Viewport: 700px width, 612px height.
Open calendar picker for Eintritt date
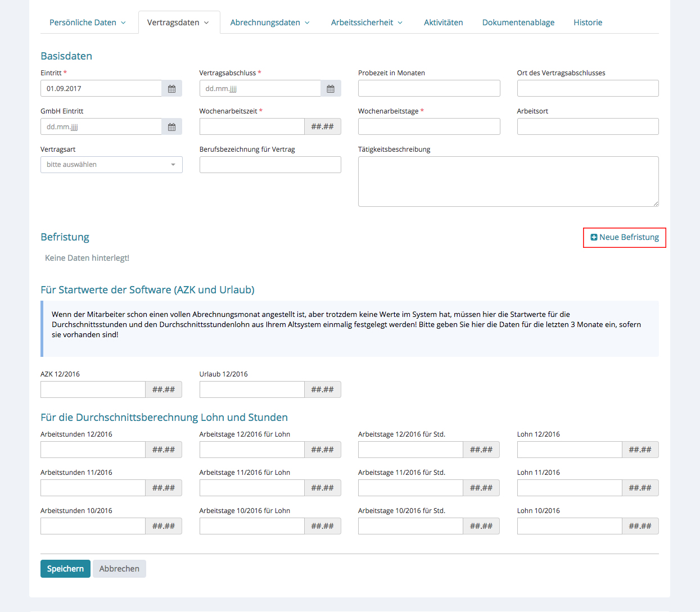coord(171,89)
